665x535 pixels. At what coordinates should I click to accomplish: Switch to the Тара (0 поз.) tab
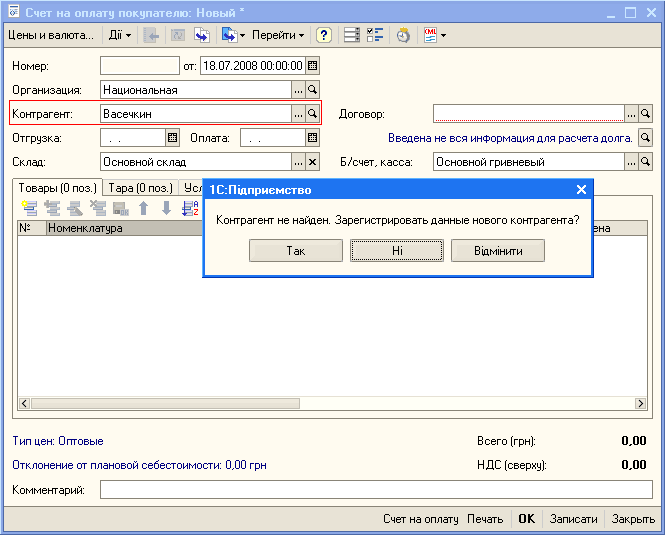point(140,188)
